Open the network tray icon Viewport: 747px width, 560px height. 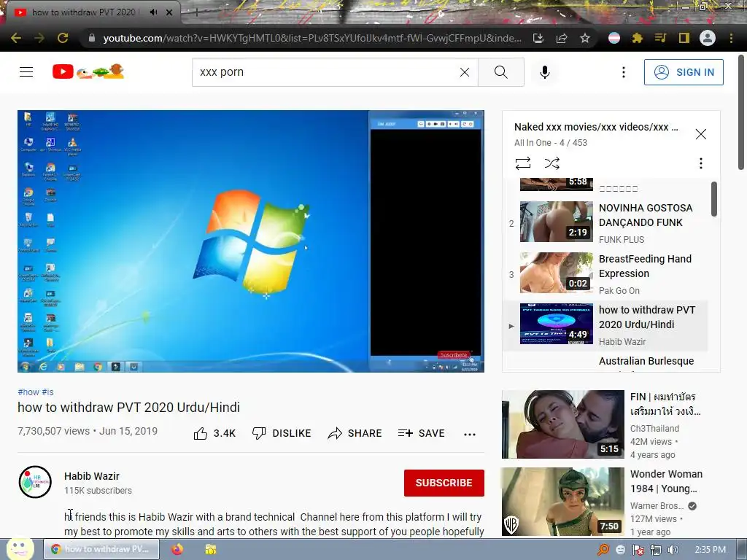coord(656,550)
